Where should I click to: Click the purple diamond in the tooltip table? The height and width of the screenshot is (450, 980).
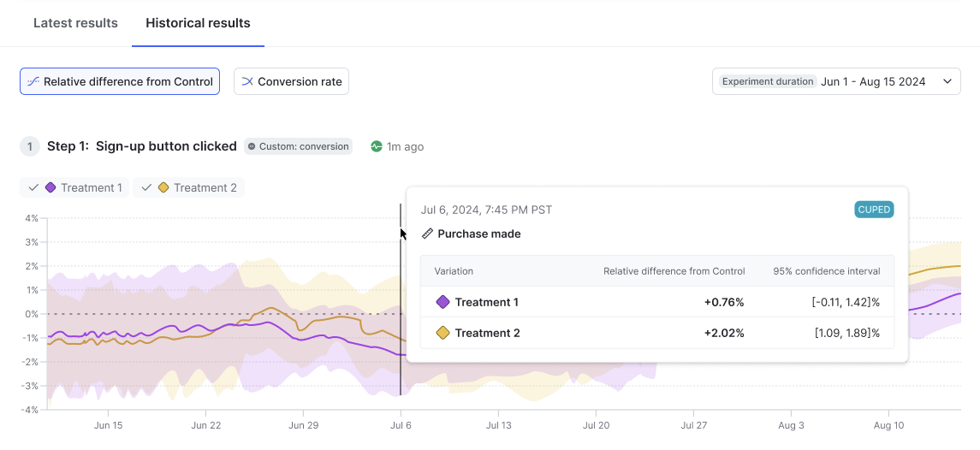click(442, 302)
